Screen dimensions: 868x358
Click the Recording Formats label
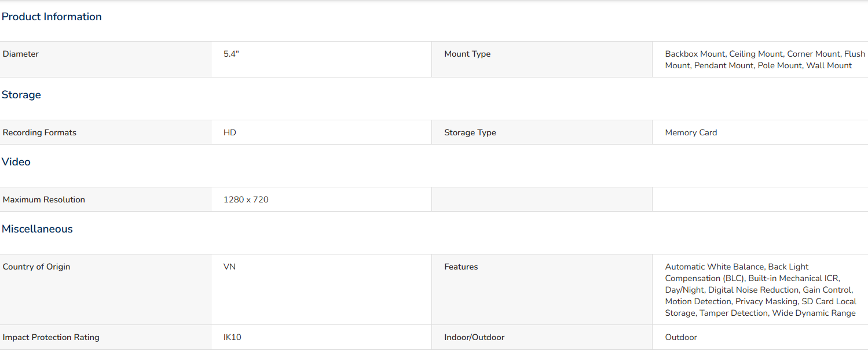pyautogui.click(x=39, y=132)
